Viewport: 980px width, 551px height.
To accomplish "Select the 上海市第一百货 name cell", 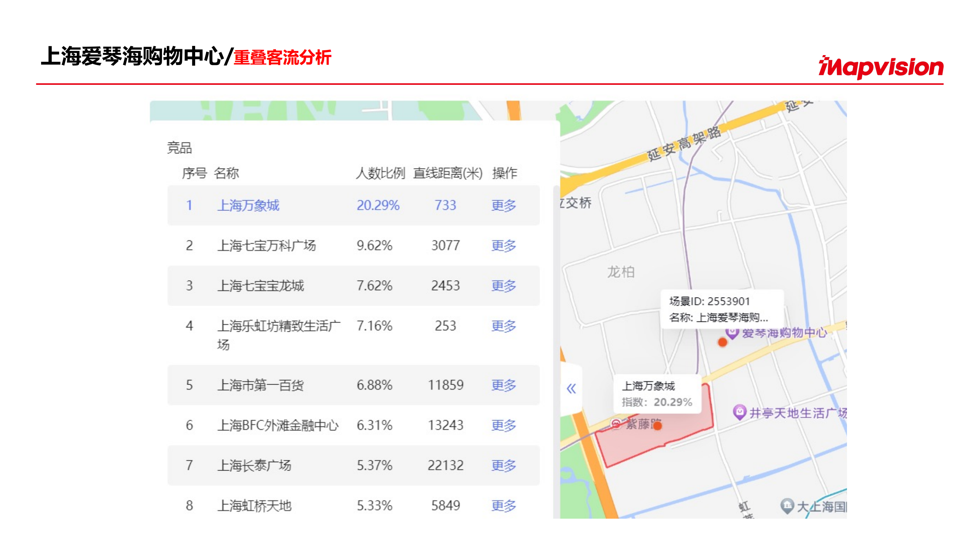I will click(260, 385).
